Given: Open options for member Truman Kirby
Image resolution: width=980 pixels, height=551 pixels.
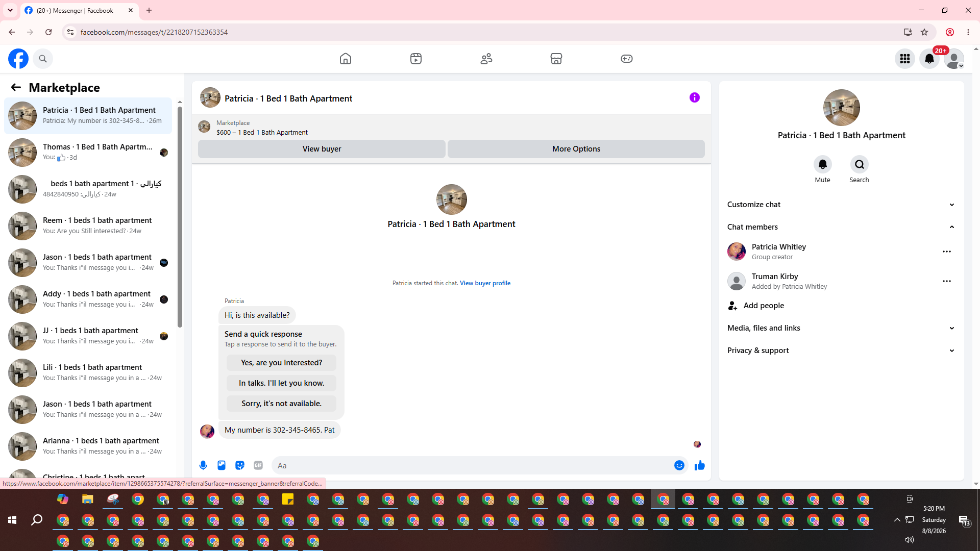Looking at the screenshot, I should coord(947,281).
